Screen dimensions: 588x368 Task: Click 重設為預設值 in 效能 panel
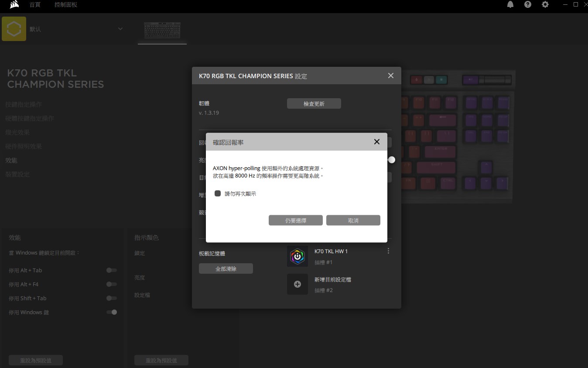pos(36,361)
